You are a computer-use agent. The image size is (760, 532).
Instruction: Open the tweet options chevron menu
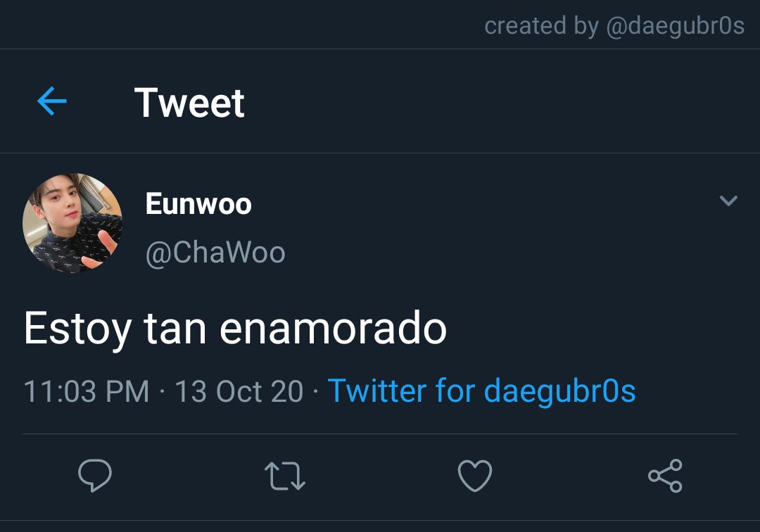[728, 200]
